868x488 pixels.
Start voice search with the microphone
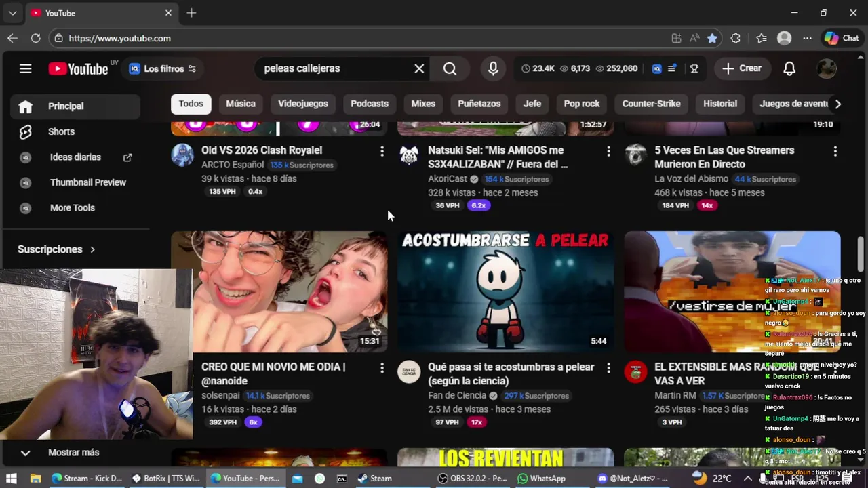(493, 68)
